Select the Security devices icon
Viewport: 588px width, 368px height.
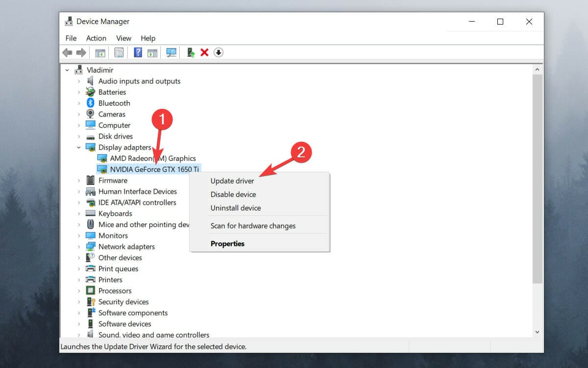click(x=90, y=302)
